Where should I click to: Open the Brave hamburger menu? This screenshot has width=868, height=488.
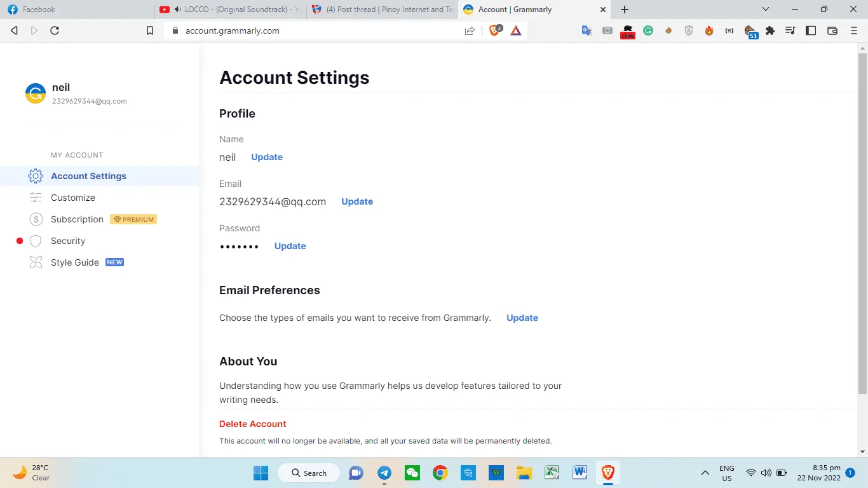click(854, 30)
